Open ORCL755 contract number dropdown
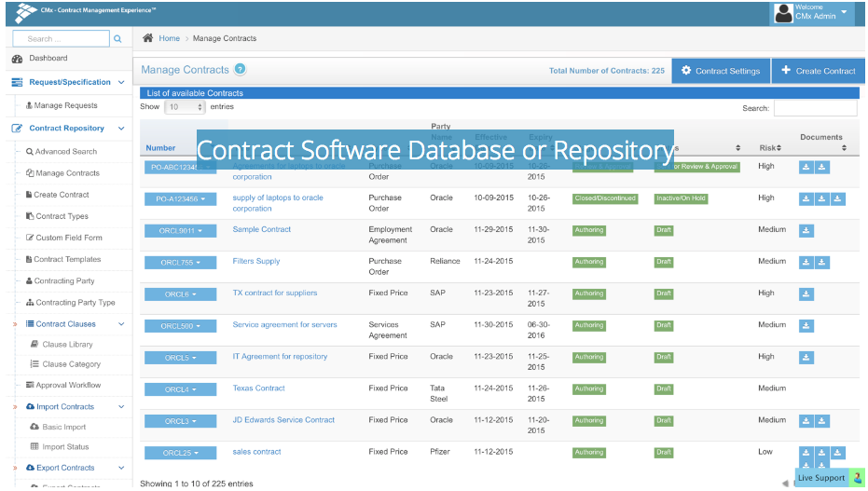This screenshot has height=491, width=868. point(181,263)
